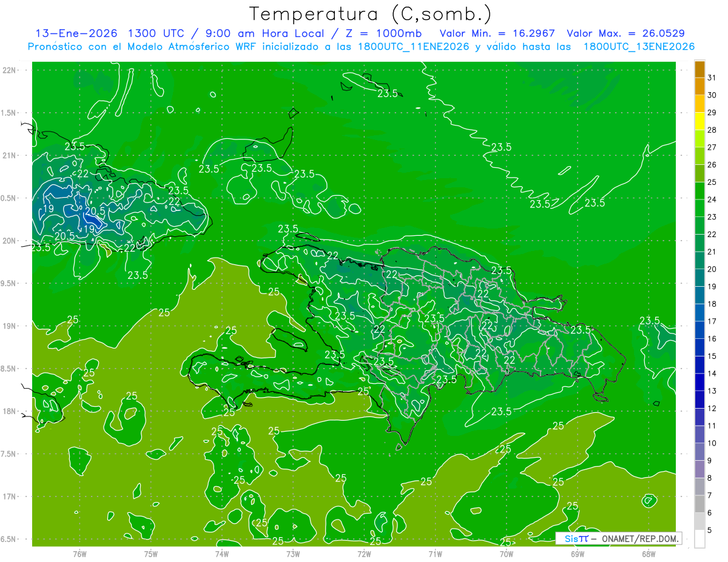This screenshot has width=728, height=562.
Task: Click the color scale value "5"
Action: [710, 530]
